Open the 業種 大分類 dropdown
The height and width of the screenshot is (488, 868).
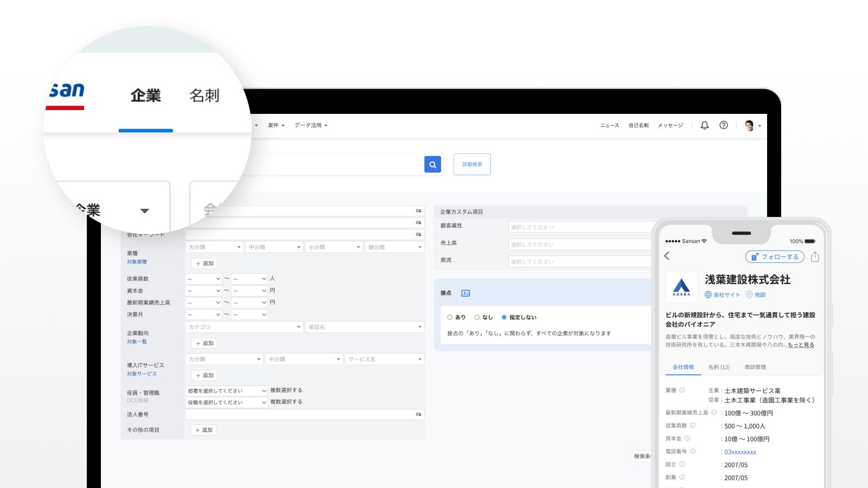[x=214, y=247]
